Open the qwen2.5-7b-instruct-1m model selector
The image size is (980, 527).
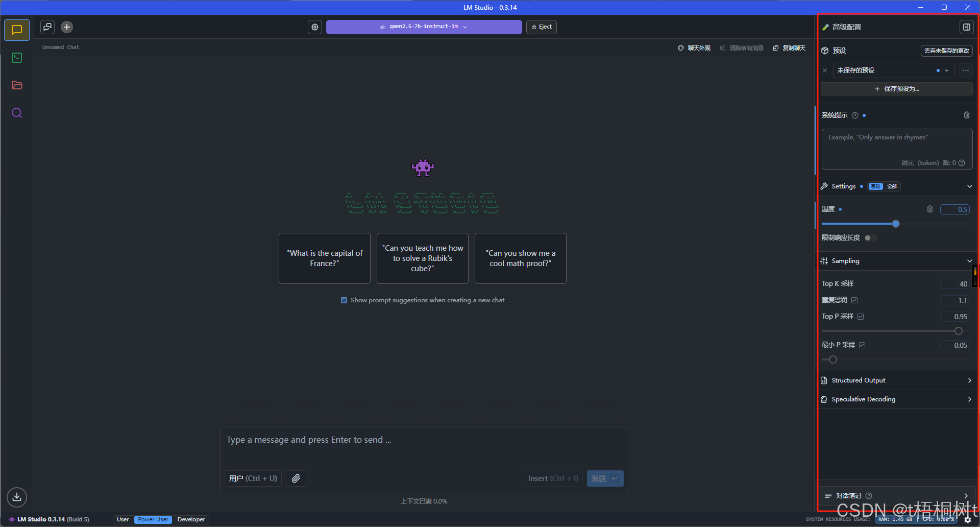click(424, 27)
